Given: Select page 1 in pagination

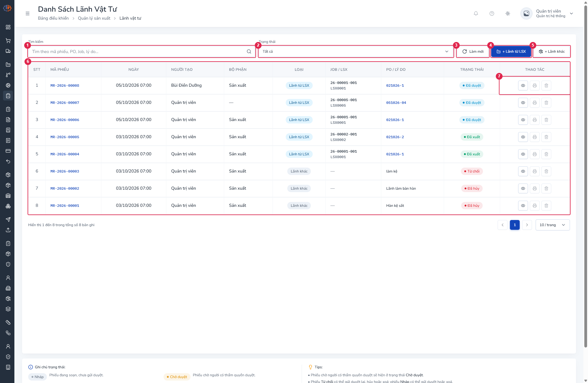Looking at the screenshot, I should pyautogui.click(x=515, y=225).
